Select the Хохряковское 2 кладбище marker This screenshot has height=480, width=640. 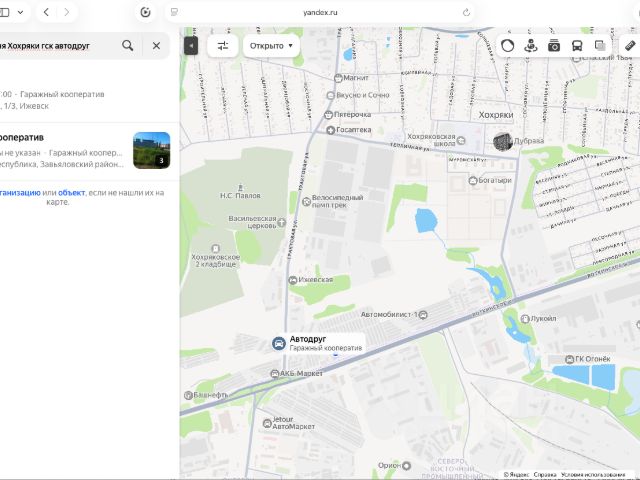click(x=216, y=248)
